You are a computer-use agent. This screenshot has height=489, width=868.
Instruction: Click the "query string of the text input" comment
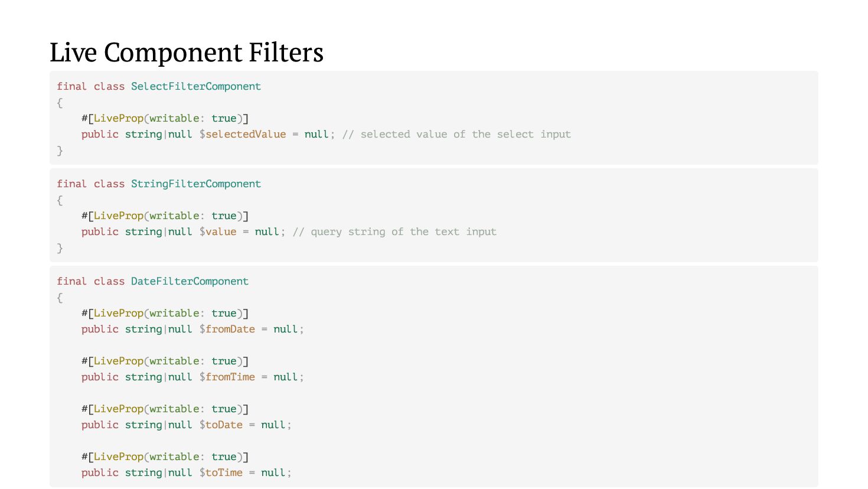(394, 232)
